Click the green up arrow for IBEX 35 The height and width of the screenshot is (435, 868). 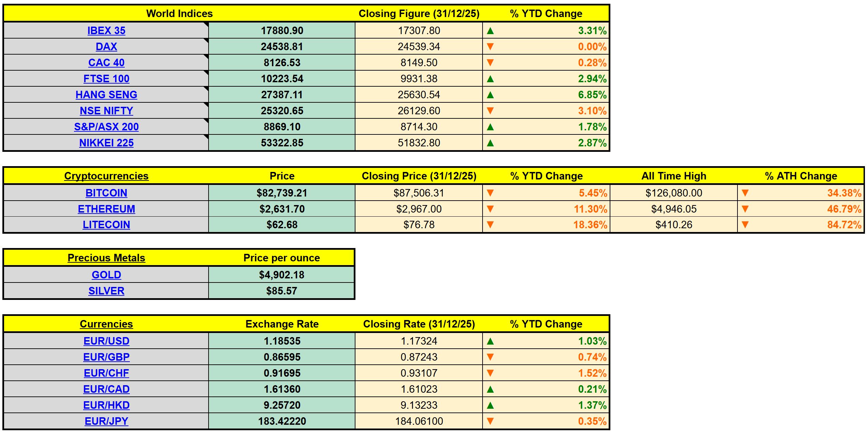pos(490,31)
